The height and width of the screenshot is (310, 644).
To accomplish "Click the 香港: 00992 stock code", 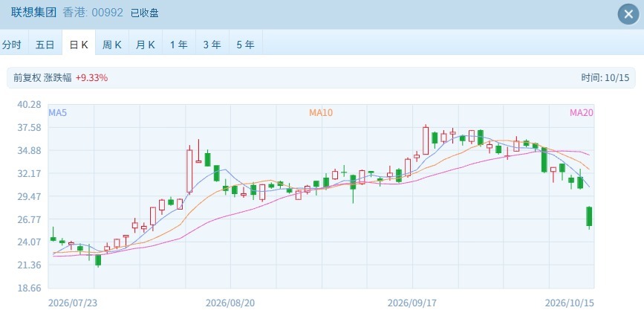I will coord(93,13).
